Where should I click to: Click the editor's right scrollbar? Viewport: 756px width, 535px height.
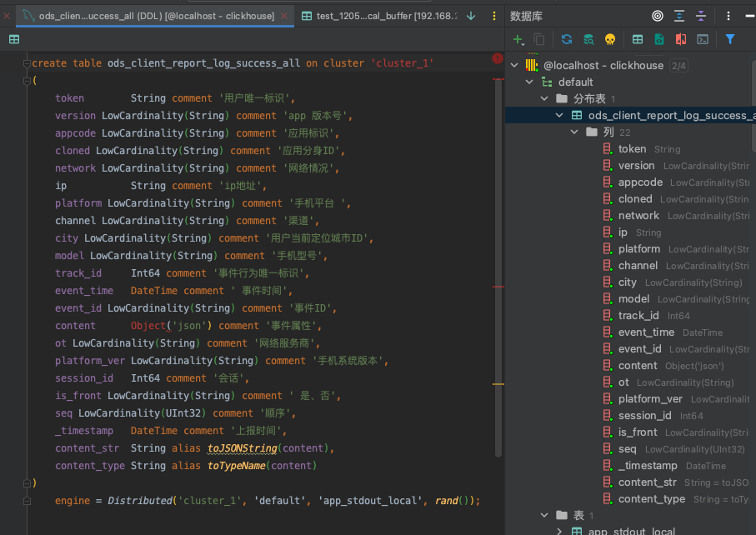(x=498, y=250)
